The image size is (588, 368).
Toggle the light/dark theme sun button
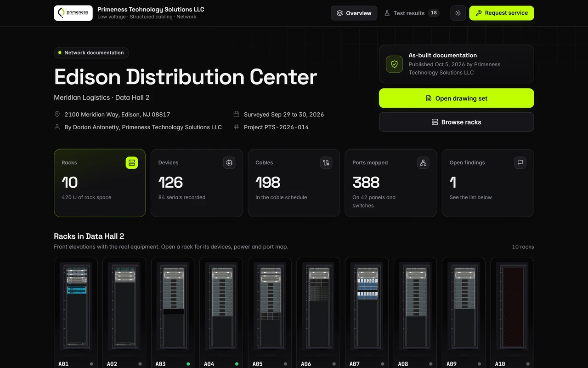(x=458, y=13)
